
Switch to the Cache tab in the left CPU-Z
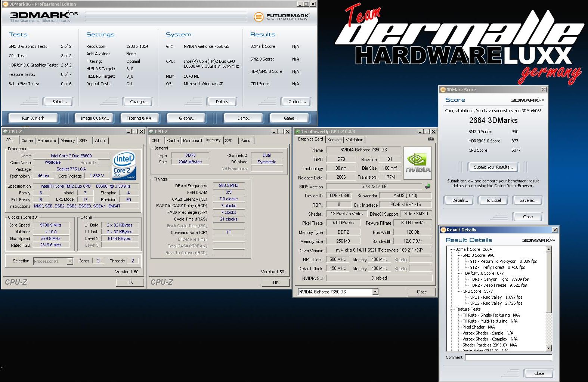tap(27, 141)
